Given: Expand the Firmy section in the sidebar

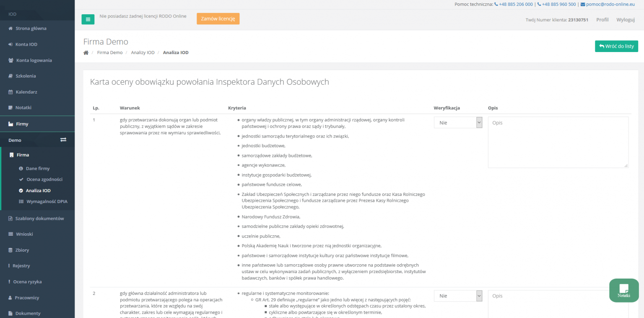Looking at the screenshot, I should pos(37,124).
